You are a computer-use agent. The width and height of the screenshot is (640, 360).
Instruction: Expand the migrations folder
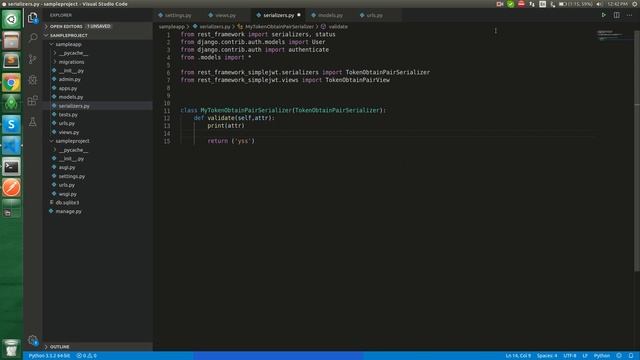[71, 62]
